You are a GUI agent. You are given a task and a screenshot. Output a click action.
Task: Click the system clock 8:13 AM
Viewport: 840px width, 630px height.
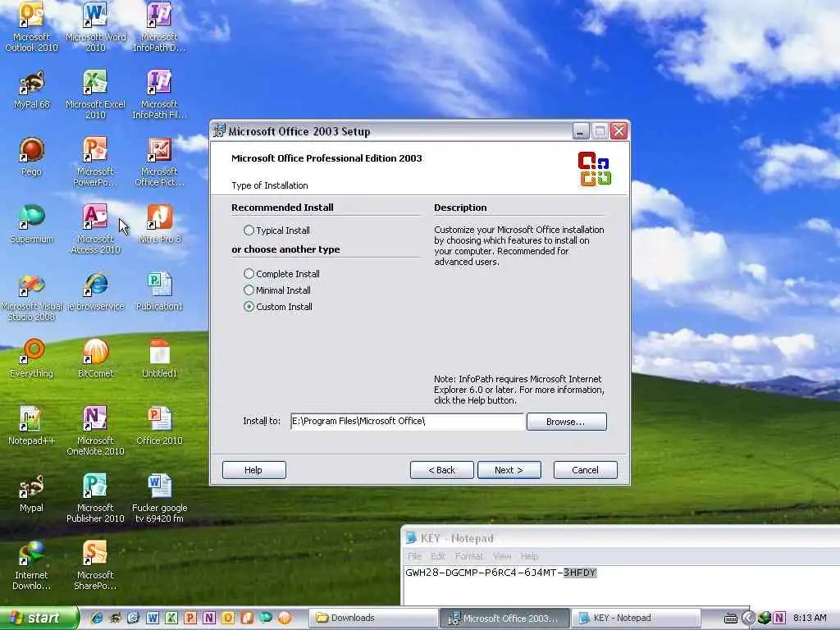pos(810,618)
